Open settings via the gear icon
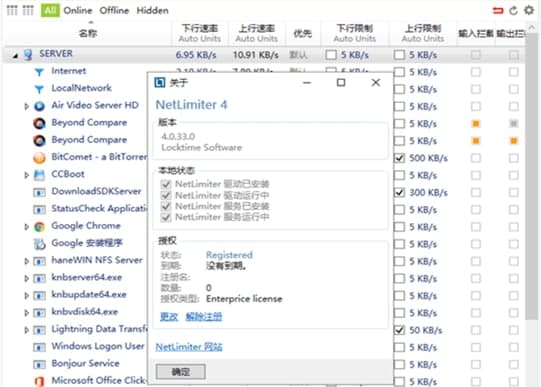 click(x=529, y=10)
